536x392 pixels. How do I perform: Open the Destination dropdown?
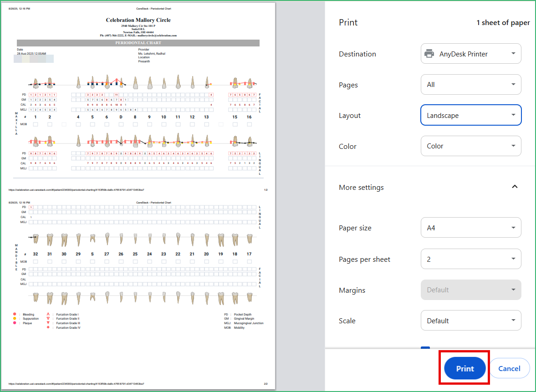[471, 53]
